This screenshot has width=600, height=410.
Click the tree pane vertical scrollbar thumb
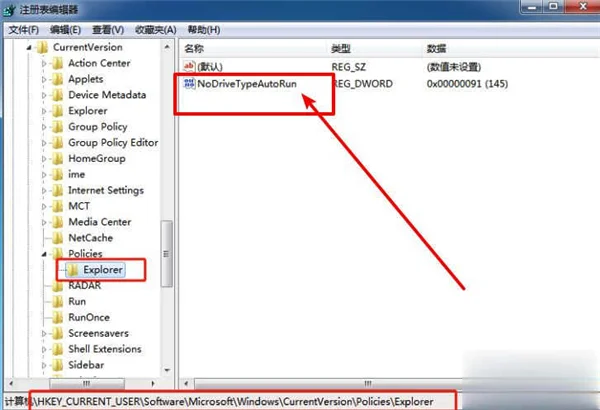click(166, 254)
